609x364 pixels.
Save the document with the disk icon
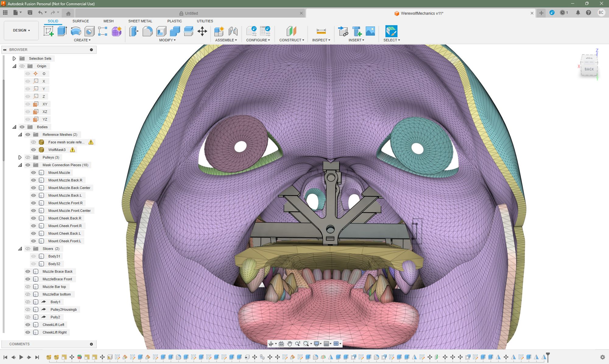point(30,13)
